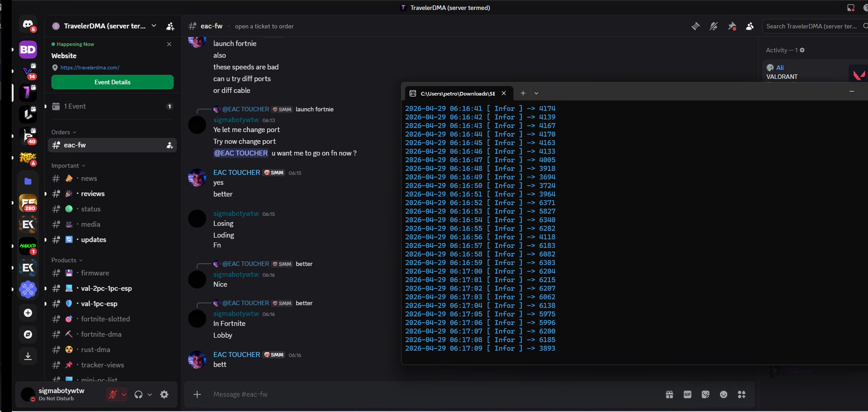
Task: Open Activity panel settings gear
Action: coord(802,50)
